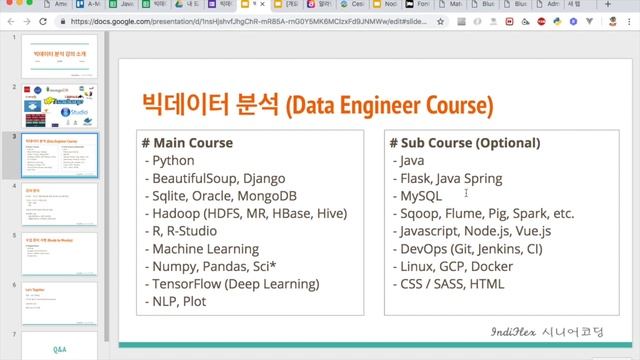640x360 pixels.
Task: Click the Python logo extension icon
Action: click(557, 22)
